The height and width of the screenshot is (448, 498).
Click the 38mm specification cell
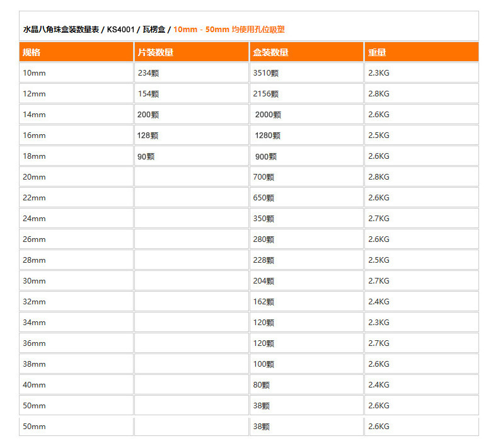(34, 364)
